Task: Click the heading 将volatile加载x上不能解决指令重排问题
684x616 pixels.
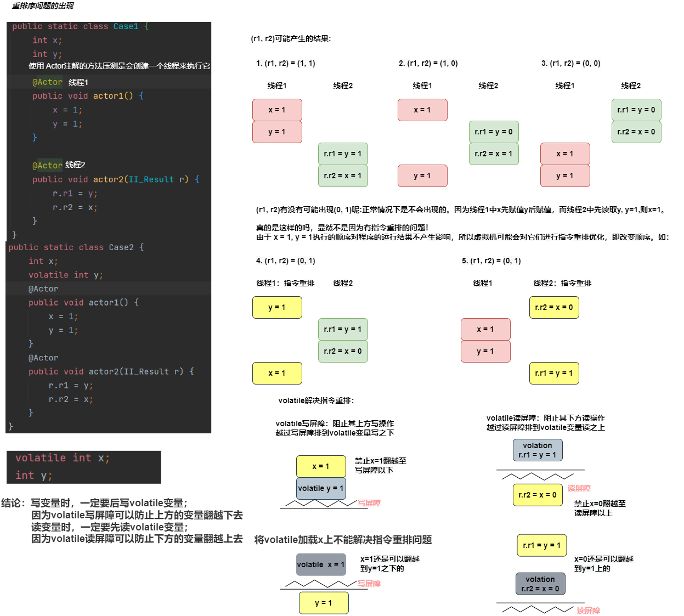Action: 343,540
